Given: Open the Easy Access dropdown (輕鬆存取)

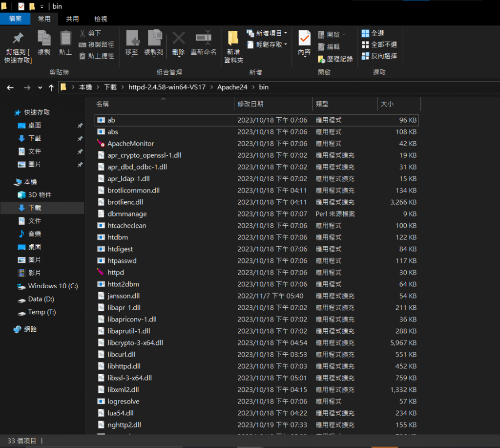Looking at the screenshot, I should (x=267, y=44).
